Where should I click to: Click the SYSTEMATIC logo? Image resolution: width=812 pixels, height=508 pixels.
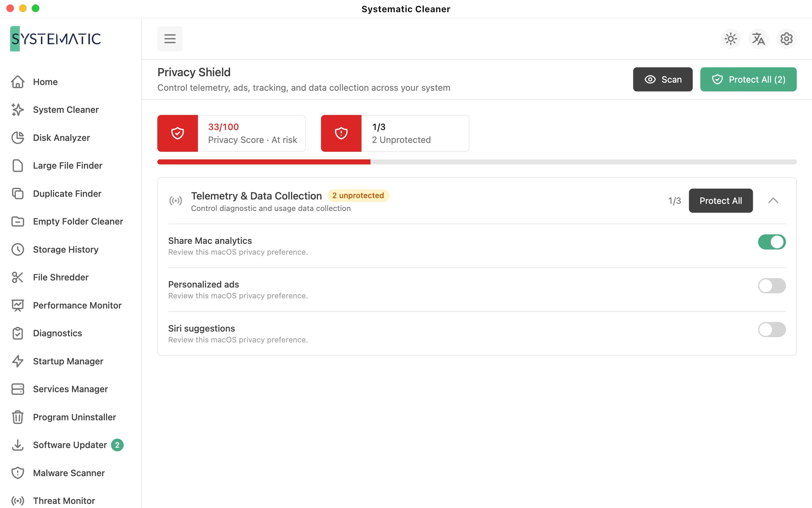pyautogui.click(x=55, y=39)
